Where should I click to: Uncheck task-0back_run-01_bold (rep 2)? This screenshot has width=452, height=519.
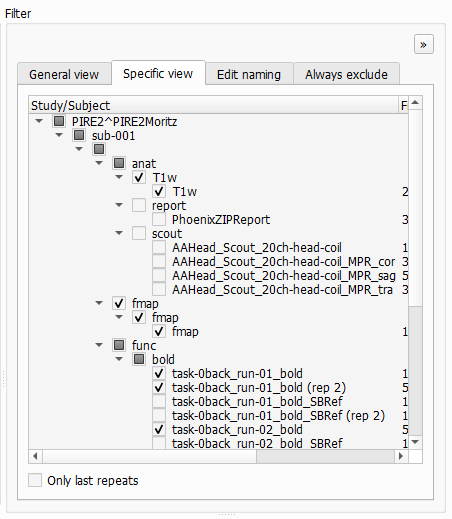pos(159,387)
